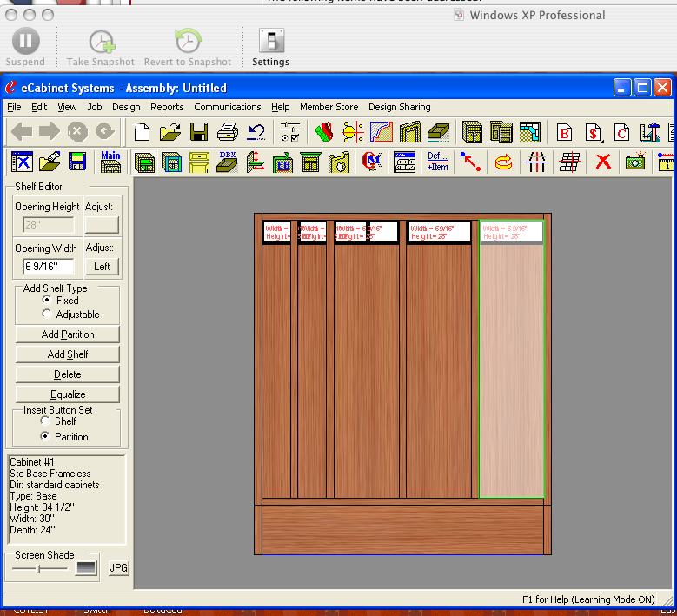This screenshot has height=616, width=677.
Task: Open the Job menu
Action: tap(95, 107)
